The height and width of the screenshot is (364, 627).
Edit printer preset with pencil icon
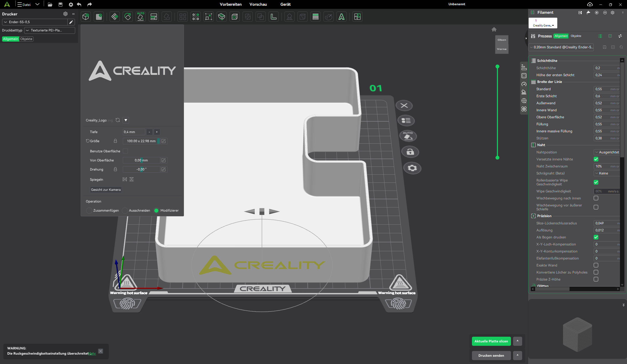pyautogui.click(x=71, y=22)
